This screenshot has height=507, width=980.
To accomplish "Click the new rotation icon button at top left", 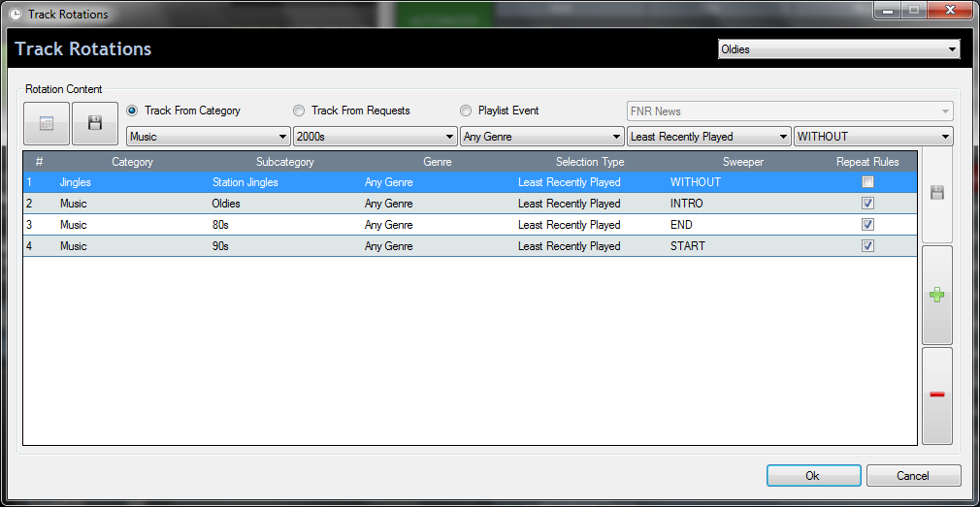I will pos(47,123).
